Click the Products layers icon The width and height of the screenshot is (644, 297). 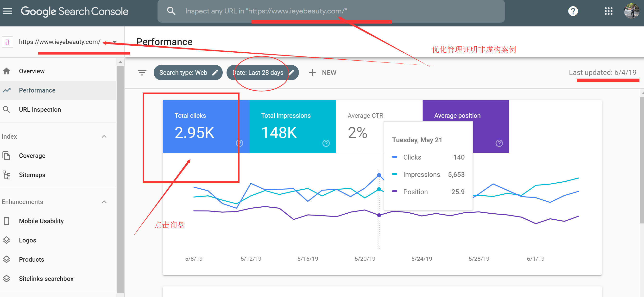point(6,260)
